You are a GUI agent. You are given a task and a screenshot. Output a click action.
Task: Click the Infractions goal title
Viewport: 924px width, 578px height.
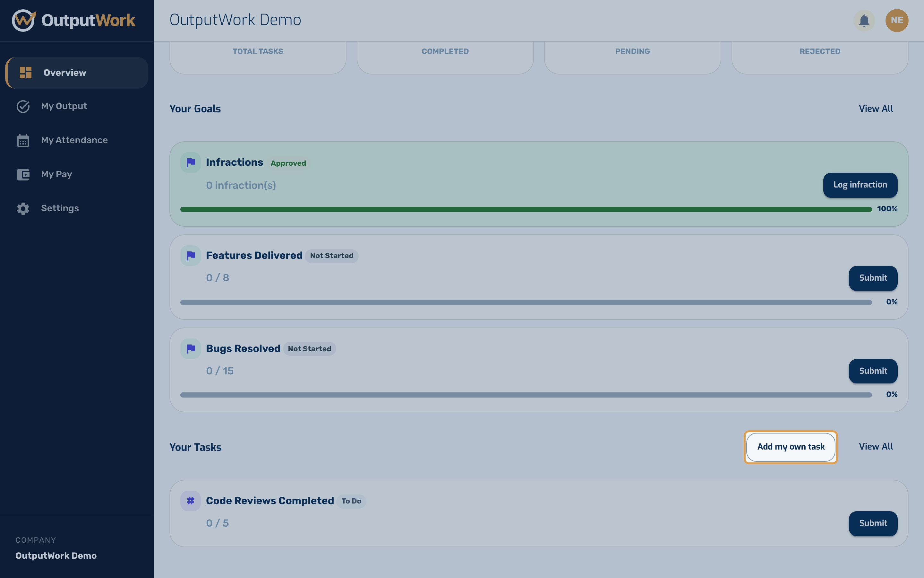[235, 162]
